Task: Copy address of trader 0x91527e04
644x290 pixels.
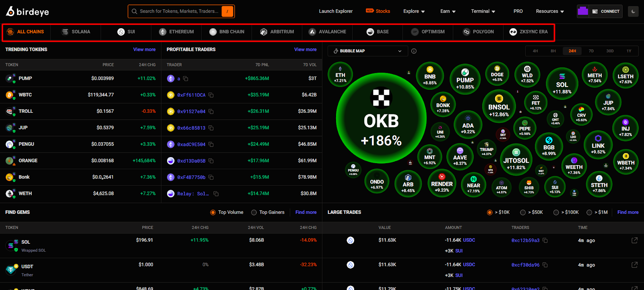Action: (x=211, y=112)
